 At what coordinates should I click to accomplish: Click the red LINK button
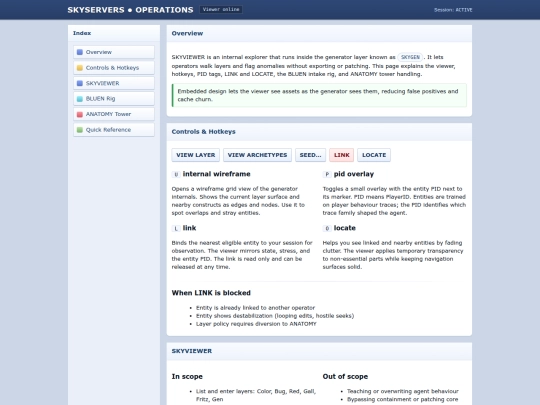click(341, 155)
